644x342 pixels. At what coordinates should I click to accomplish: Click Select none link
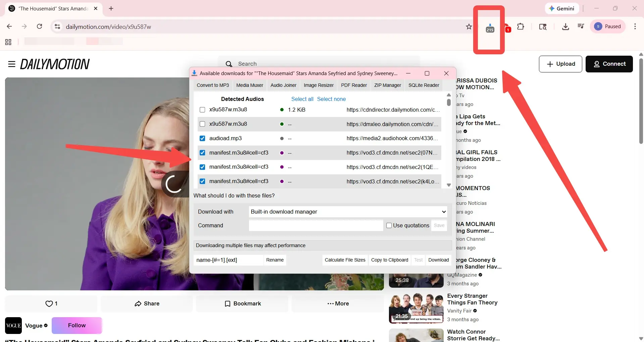(331, 99)
